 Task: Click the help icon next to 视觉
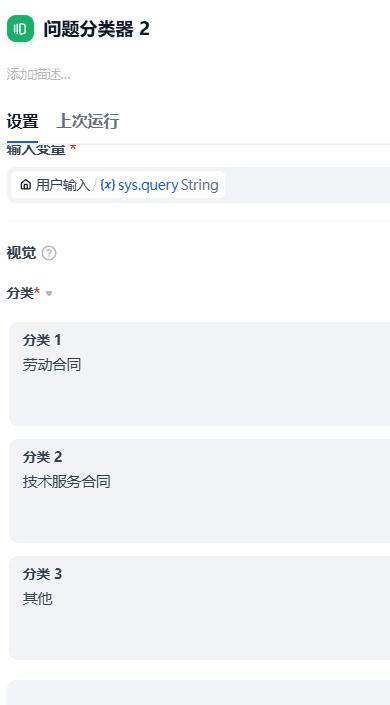[x=49, y=254]
